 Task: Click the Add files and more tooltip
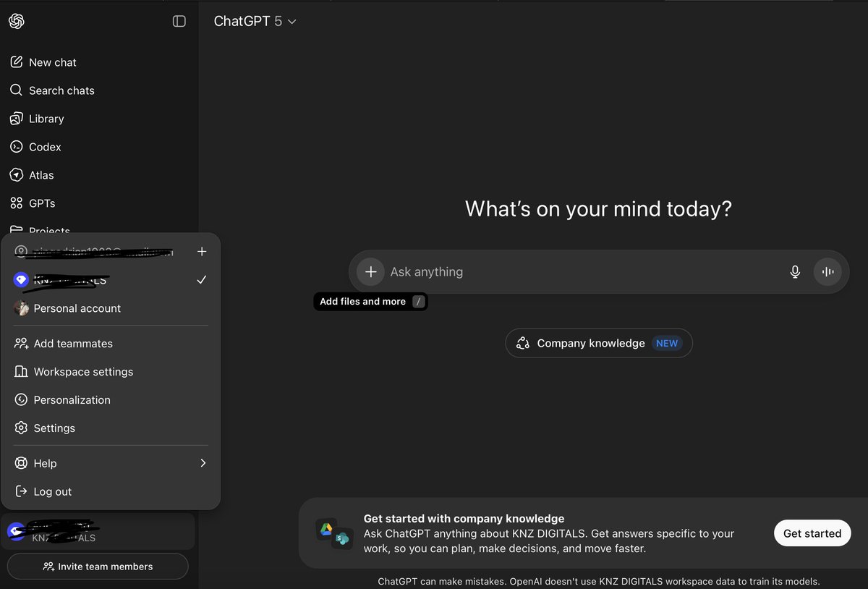coord(370,302)
